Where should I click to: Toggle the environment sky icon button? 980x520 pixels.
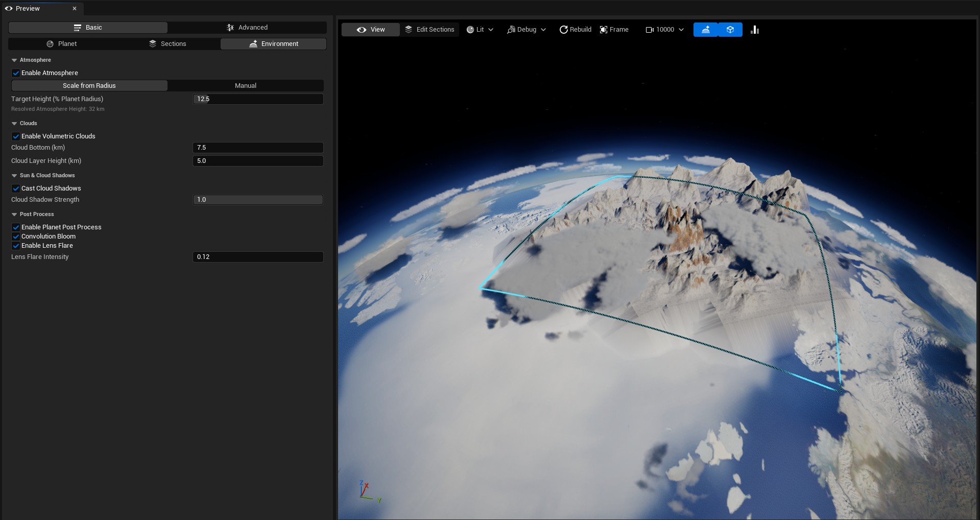(706, 30)
